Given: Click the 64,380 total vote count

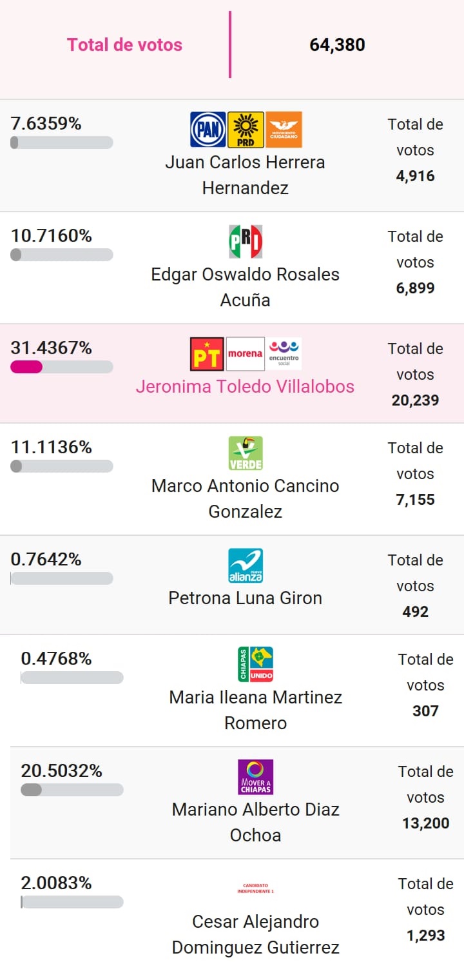Looking at the screenshot, I should point(337,45).
